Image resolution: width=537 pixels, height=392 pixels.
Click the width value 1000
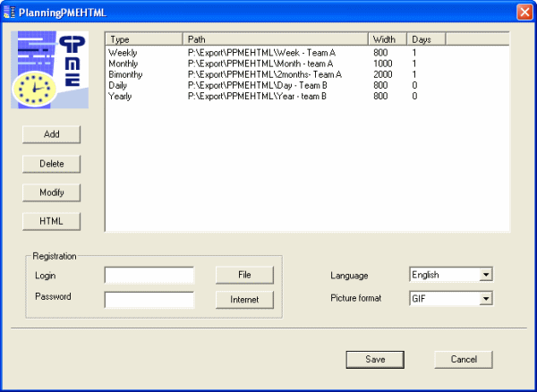click(x=383, y=64)
